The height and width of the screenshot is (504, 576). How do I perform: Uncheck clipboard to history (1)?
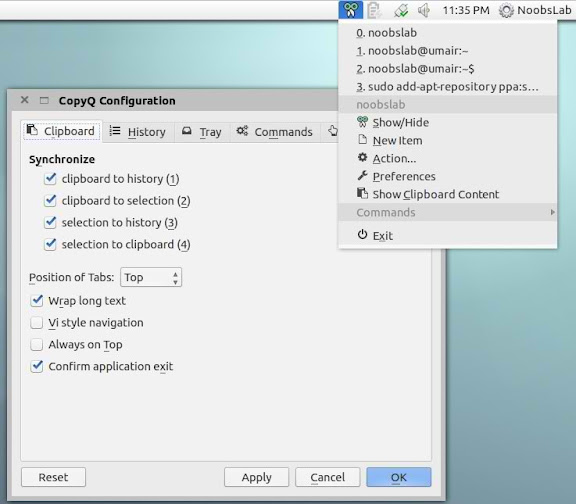(50, 179)
